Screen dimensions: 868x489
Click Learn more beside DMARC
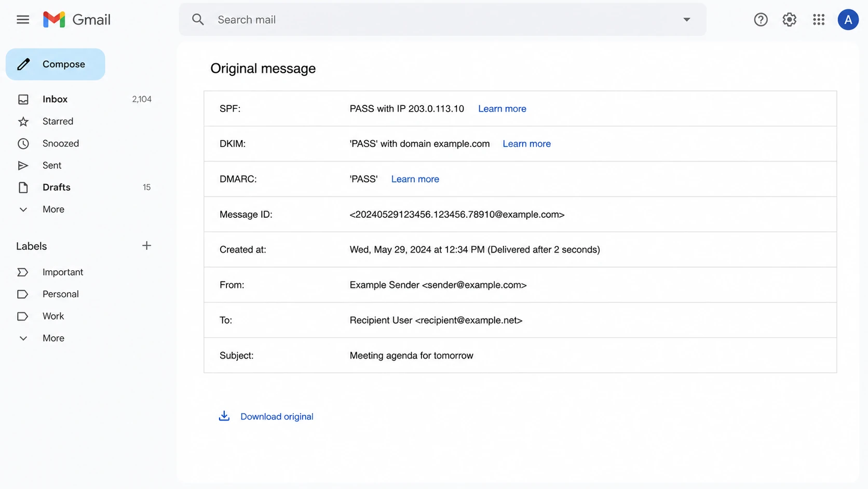[415, 179]
